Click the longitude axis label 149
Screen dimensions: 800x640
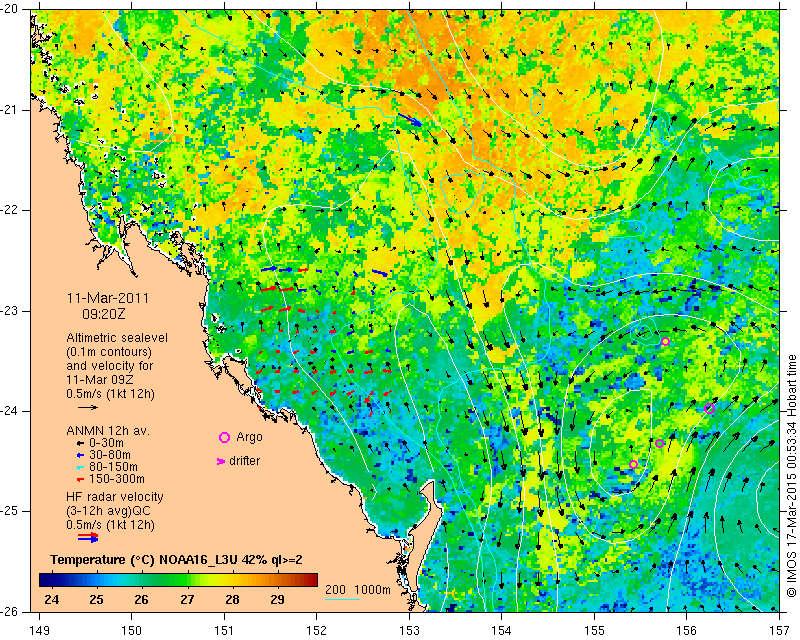39,631
